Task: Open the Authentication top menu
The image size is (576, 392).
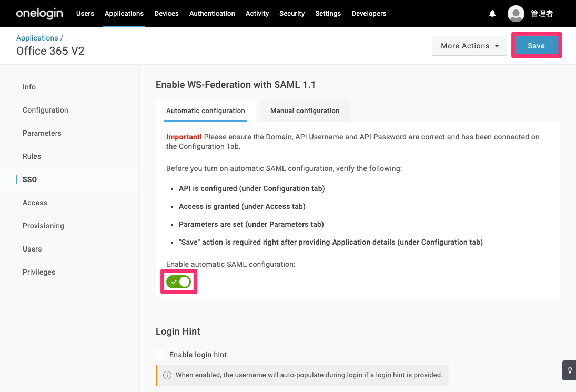Action: [212, 14]
